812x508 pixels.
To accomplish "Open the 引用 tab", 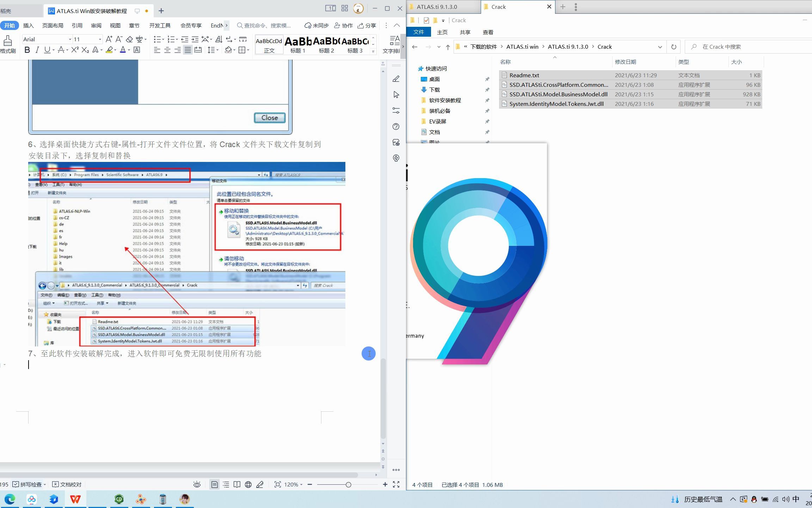I will (x=77, y=25).
